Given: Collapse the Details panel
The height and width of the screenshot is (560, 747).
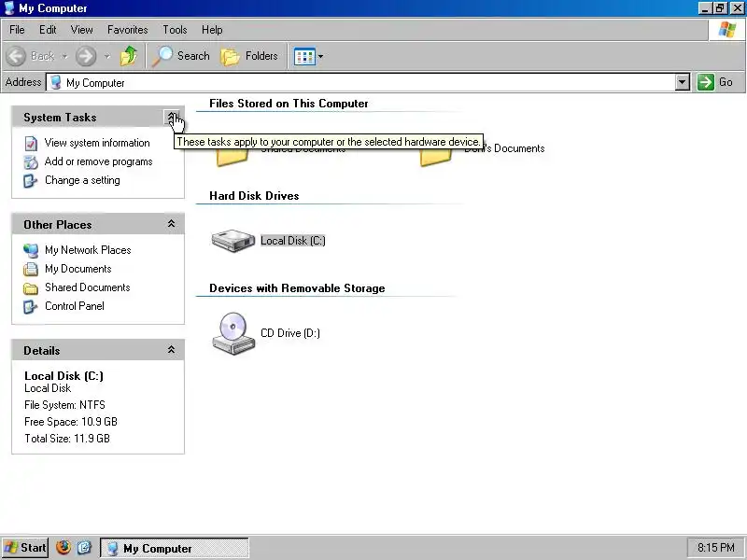Looking at the screenshot, I should tap(171, 350).
